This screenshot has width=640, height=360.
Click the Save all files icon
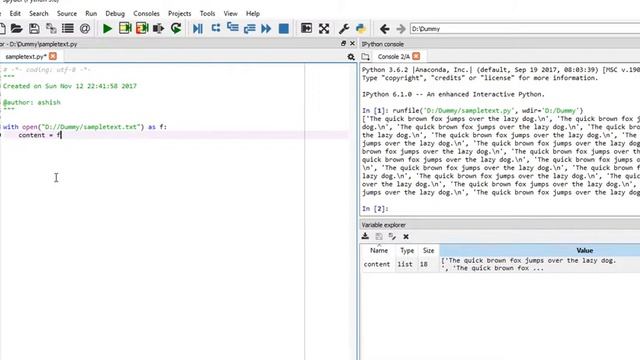click(x=51, y=29)
